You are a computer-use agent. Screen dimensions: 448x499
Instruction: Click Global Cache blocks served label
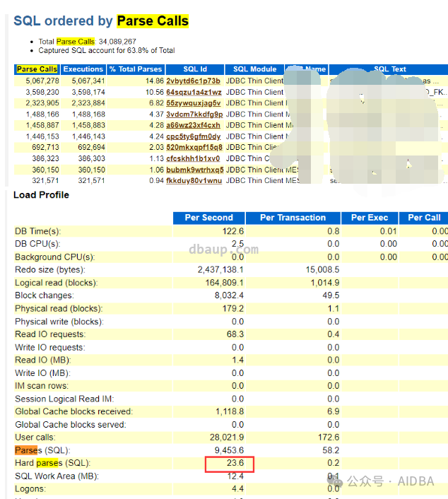(71, 425)
